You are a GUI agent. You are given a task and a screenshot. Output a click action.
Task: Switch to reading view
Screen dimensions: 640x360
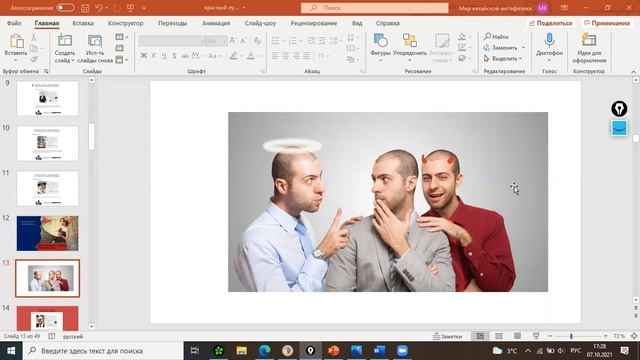517,336
